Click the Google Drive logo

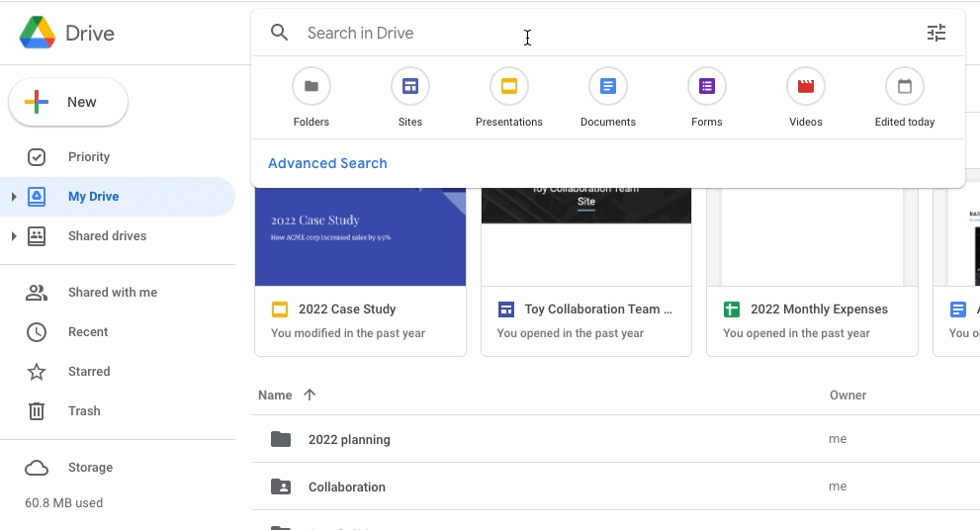[38, 33]
